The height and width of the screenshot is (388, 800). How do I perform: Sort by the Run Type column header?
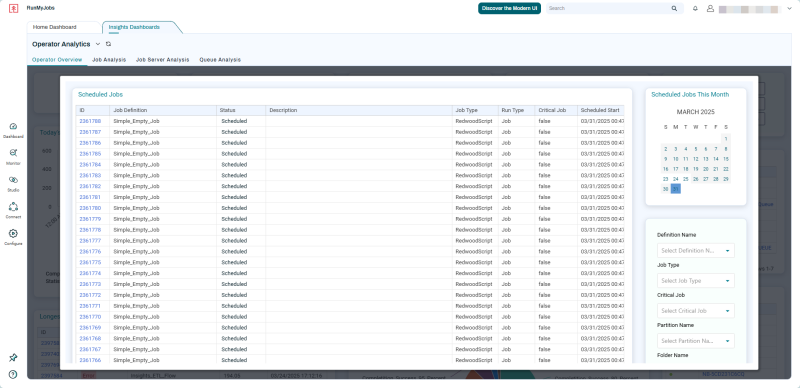click(516, 110)
